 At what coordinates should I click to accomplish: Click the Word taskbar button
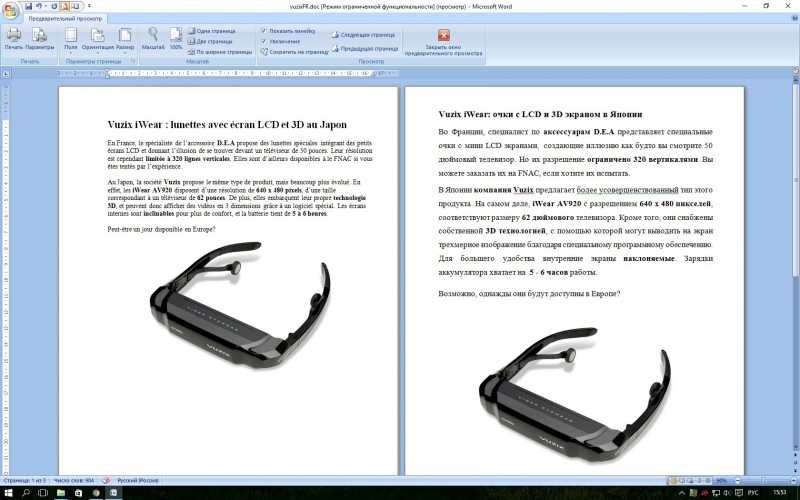coord(114,493)
